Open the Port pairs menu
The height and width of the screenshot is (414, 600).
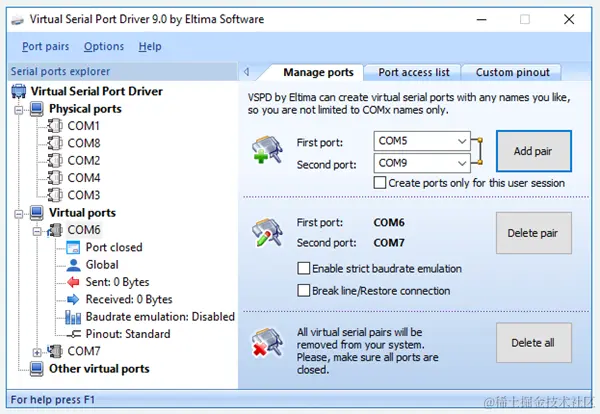(x=46, y=47)
